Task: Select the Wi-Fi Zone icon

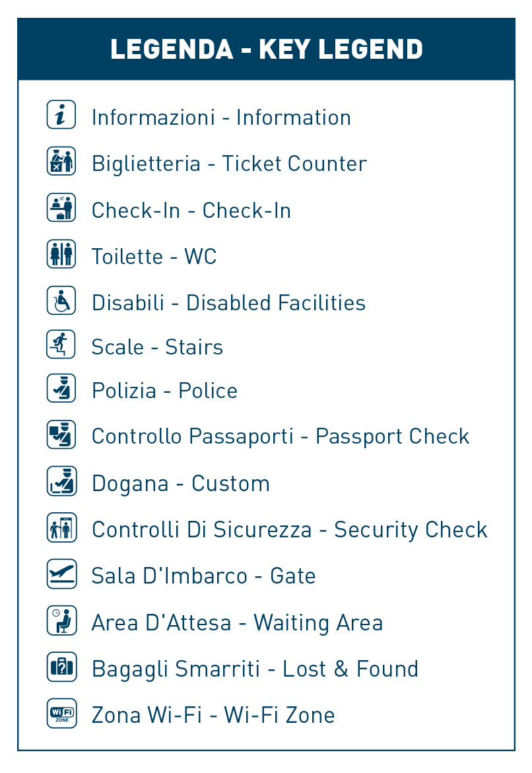Action: coord(61,713)
